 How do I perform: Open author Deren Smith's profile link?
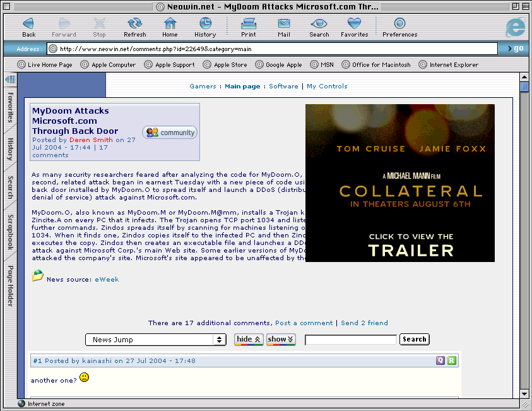[x=91, y=140]
